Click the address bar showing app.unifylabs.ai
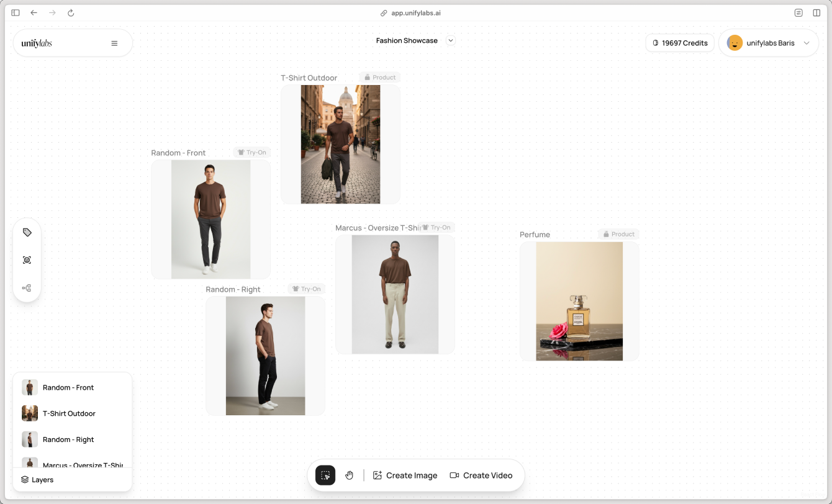832x504 pixels. (x=415, y=13)
